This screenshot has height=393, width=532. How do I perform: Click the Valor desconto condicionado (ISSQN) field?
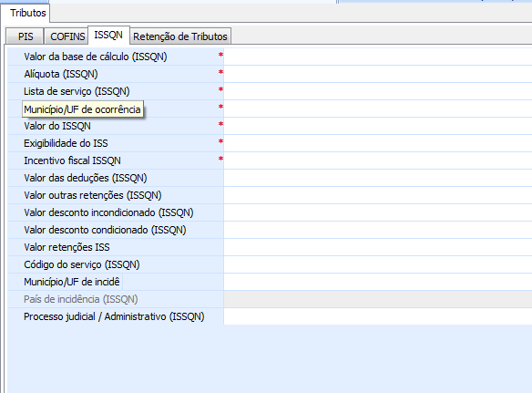378,230
